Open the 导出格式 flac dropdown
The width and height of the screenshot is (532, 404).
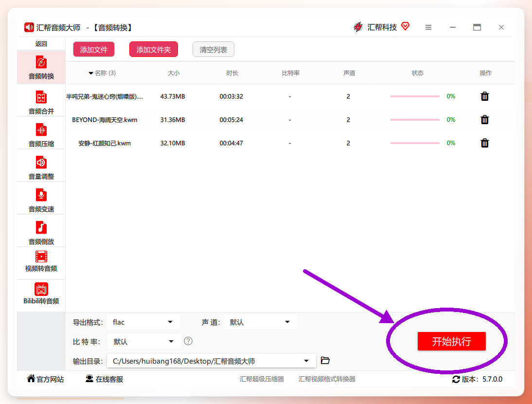(x=143, y=322)
